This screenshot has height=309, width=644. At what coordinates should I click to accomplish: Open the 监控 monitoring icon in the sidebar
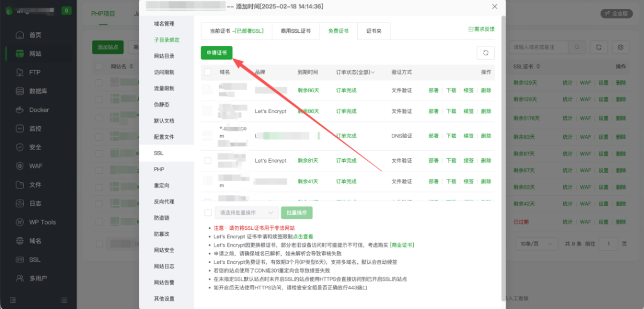click(19, 129)
